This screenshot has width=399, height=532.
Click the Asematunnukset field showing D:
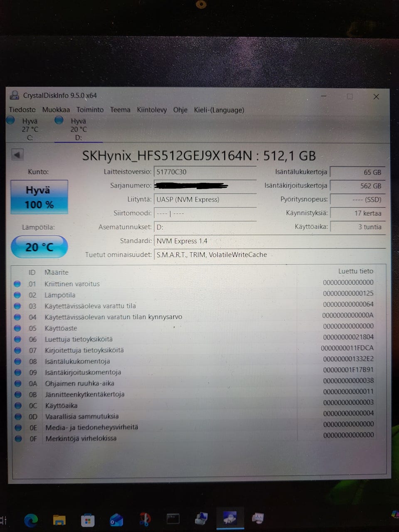click(x=205, y=227)
